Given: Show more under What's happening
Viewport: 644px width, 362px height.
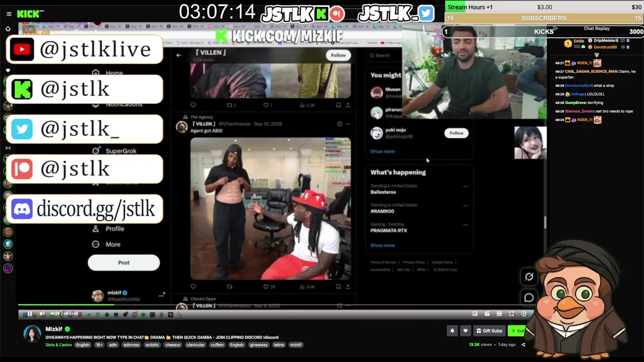Looking at the screenshot, I should tap(382, 245).
